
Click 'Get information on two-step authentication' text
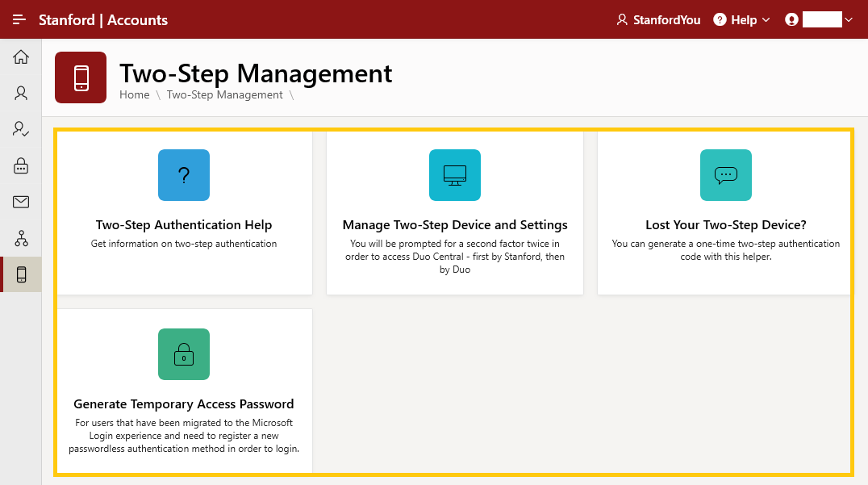pyautogui.click(x=184, y=244)
